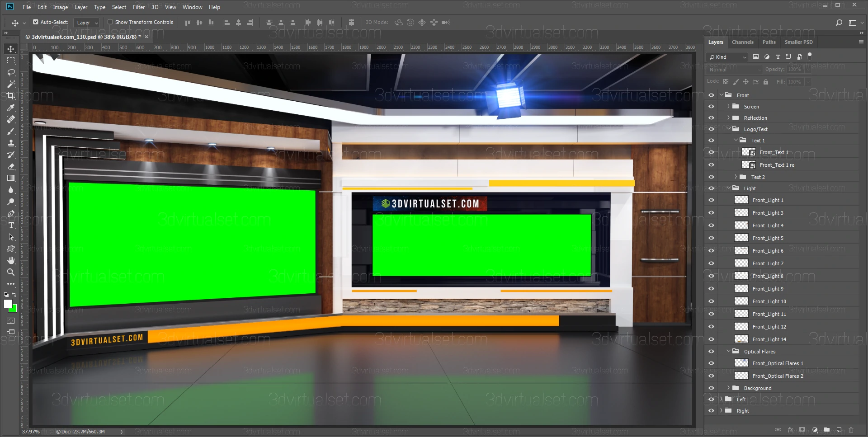Switch to the Smaller PSD tab
The width and height of the screenshot is (868, 437).
coord(798,42)
